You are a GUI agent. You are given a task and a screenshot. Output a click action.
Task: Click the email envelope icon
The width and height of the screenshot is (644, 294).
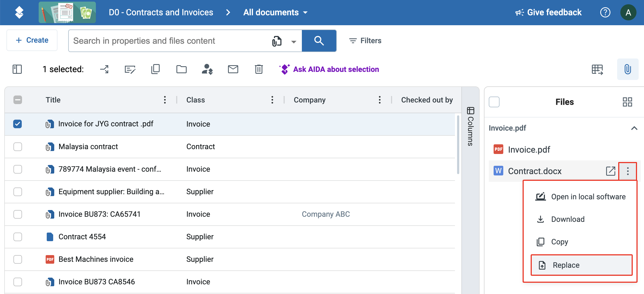click(x=233, y=69)
